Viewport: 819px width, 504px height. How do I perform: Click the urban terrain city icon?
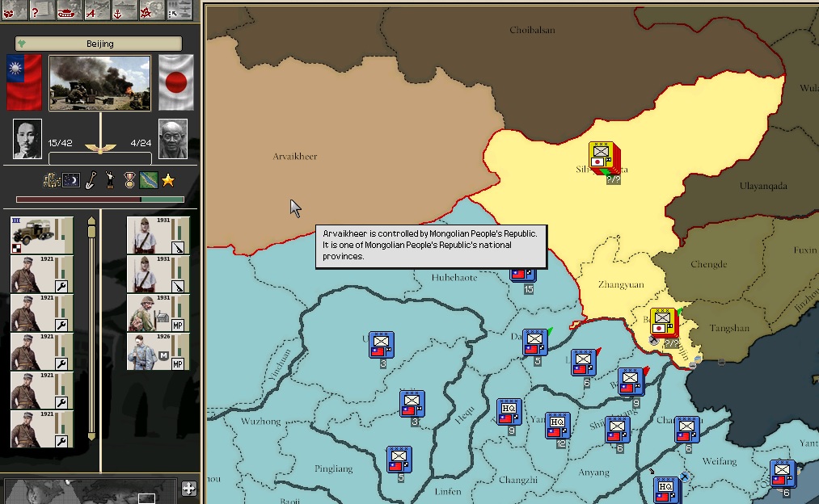(x=51, y=181)
